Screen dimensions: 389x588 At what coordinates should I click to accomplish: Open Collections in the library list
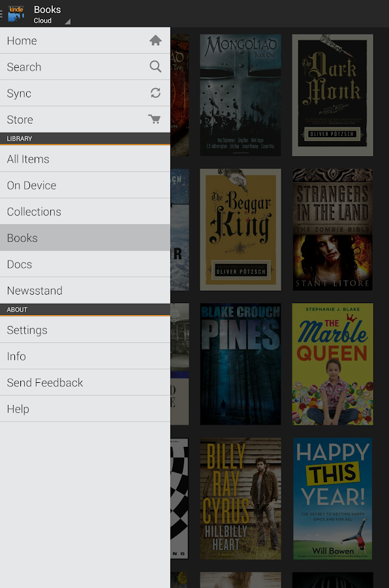pyautogui.click(x=85, y=212)
